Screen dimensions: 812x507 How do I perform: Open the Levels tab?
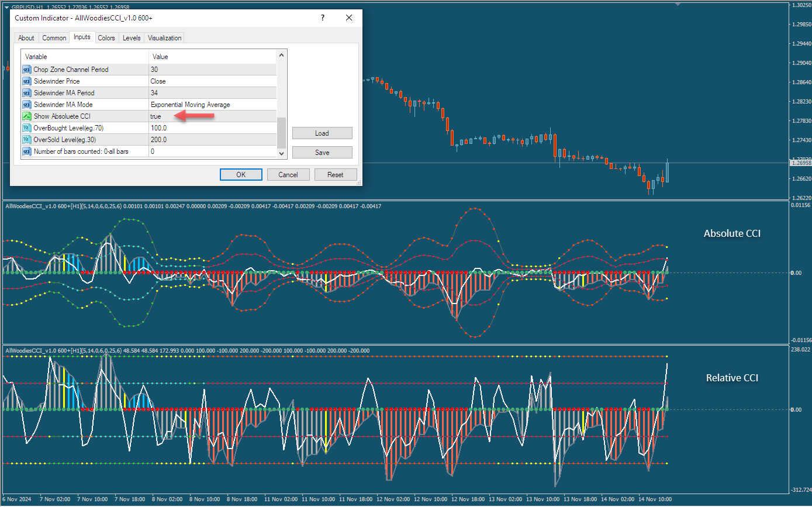132,38
